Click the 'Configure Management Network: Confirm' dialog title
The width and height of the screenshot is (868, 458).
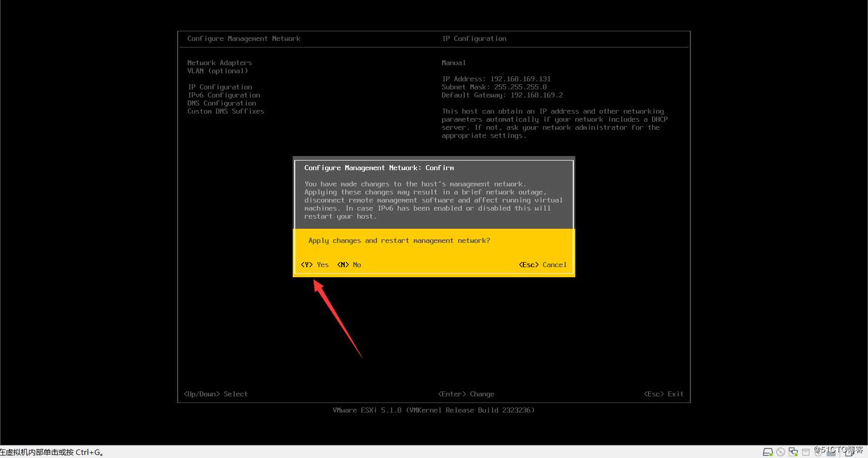[x=379, y=168]
